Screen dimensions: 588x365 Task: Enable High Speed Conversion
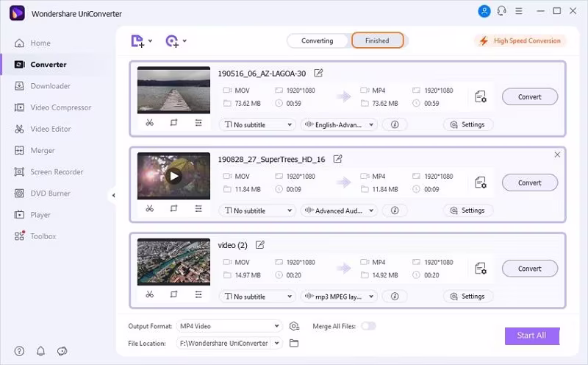click(x=520, y=40)
